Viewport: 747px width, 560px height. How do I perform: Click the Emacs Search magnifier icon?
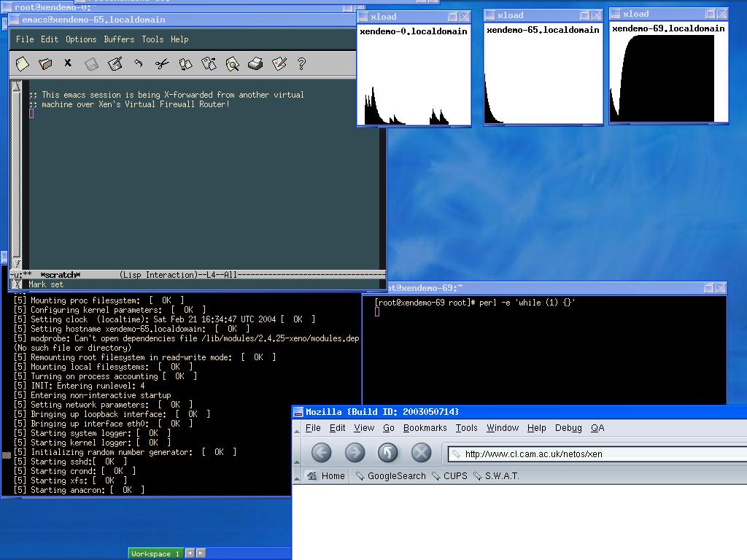232,64
